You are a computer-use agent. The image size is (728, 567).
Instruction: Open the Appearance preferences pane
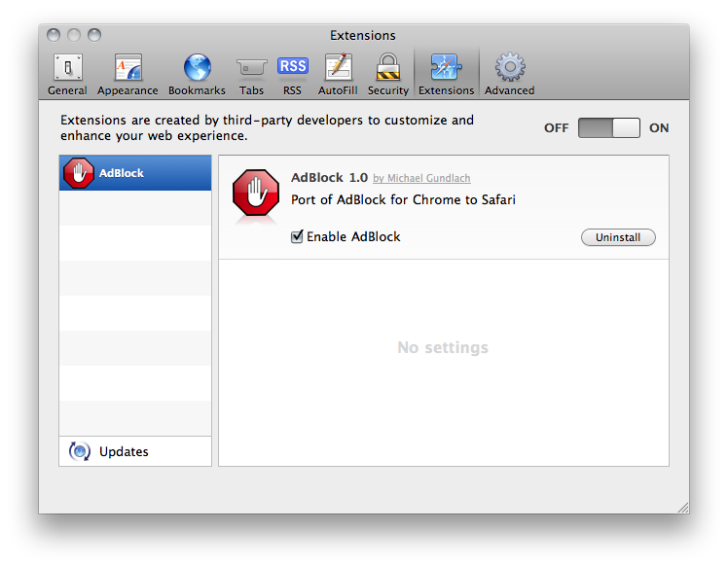coord(127,74)
